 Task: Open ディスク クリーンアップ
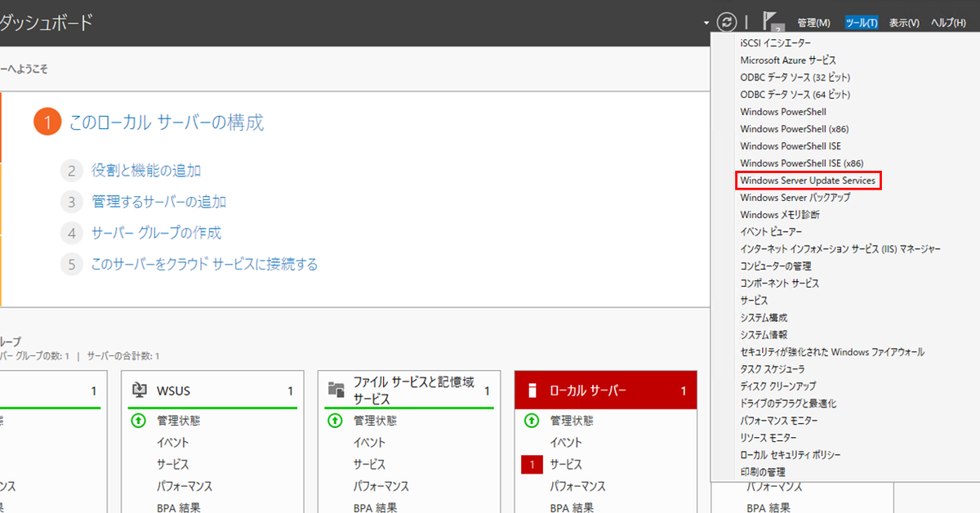tap(777, 386)
